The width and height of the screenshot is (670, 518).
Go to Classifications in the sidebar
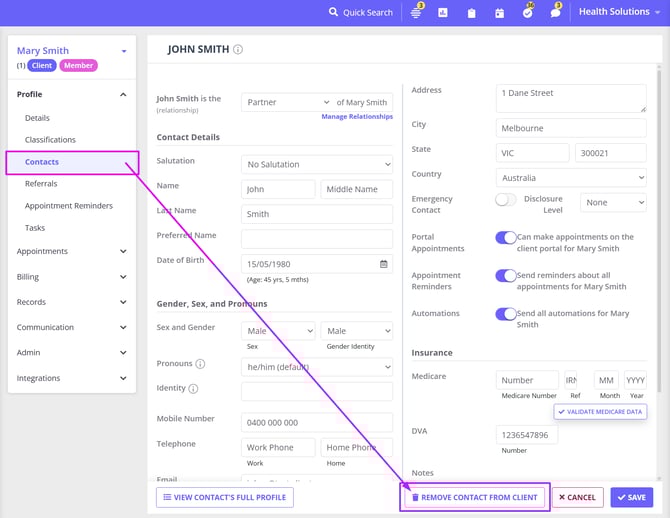click(x=50, y=140)
